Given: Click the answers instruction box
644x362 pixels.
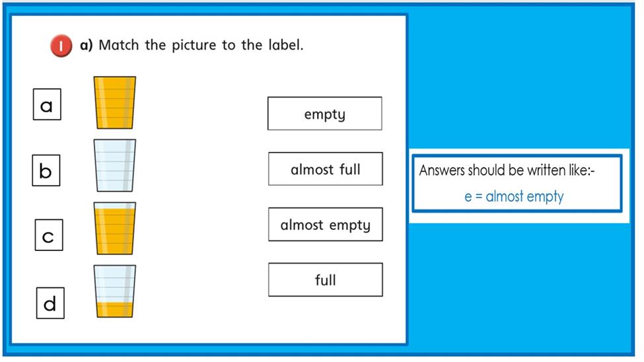Looking at the screenshot, I should pos(517,183).
